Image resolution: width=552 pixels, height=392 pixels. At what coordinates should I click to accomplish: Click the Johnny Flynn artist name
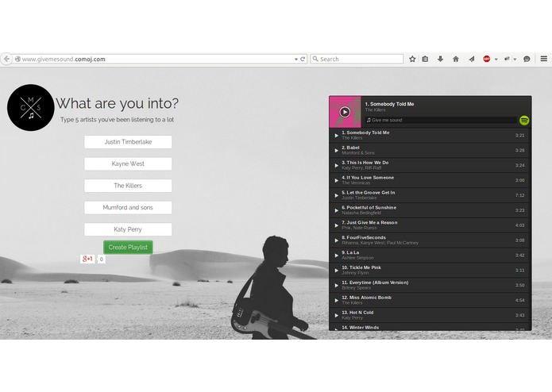(355, 273)
